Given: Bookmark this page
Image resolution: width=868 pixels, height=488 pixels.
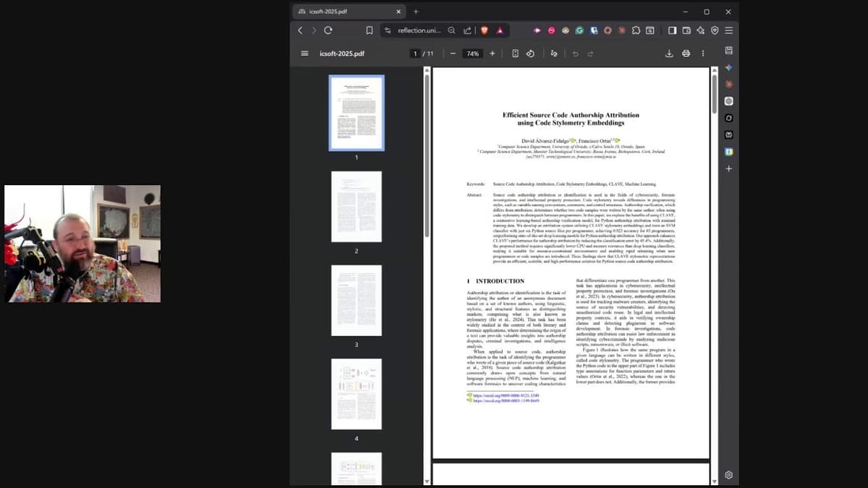Looking at the screenshot, I should coord(370,30).
